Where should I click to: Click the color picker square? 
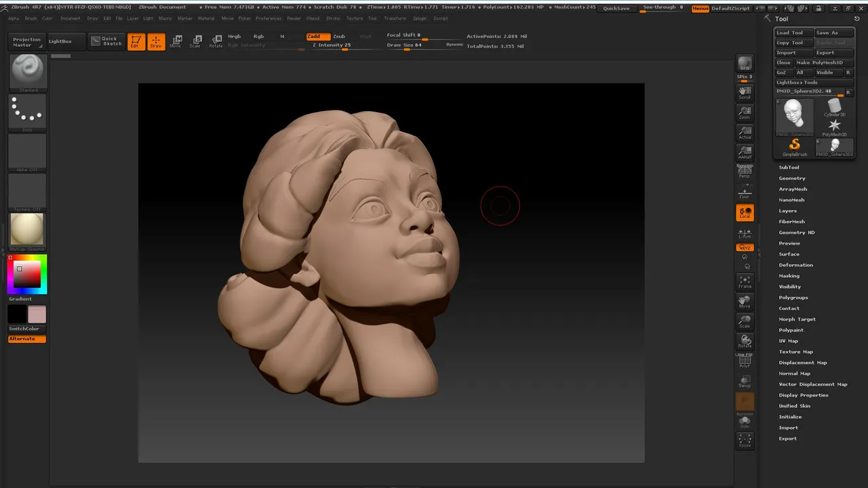(27, 274)
